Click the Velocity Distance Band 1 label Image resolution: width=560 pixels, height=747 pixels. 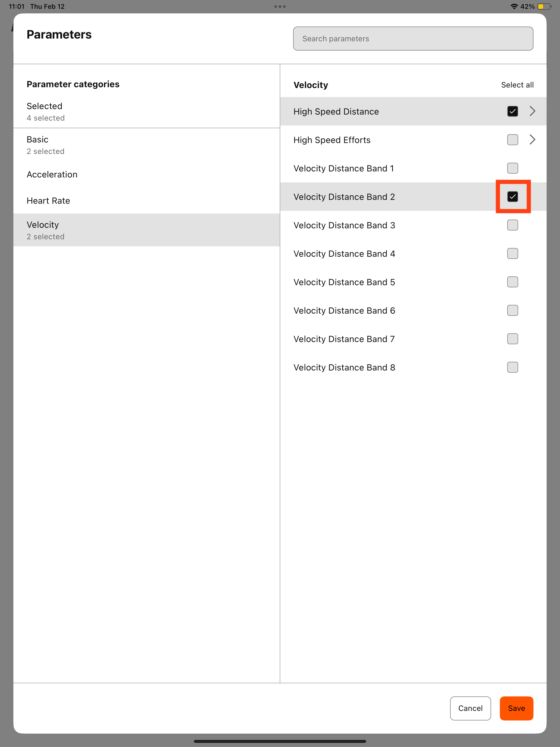pos(343,168)
